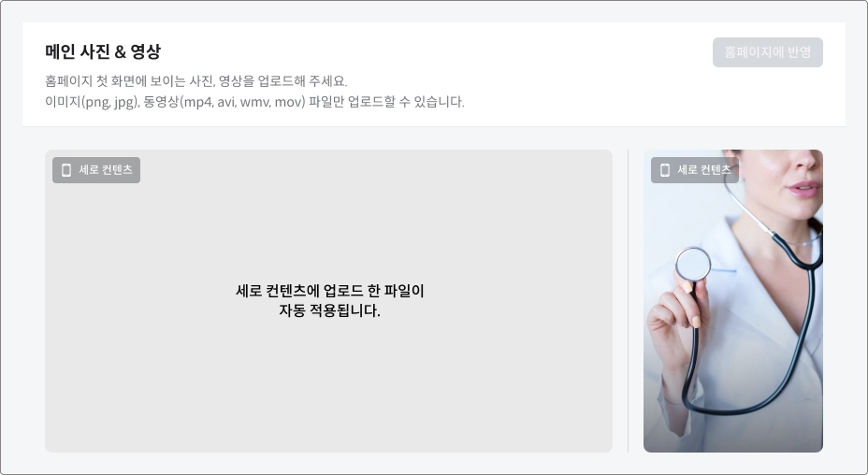Click the phone icon in left 세로 컨텐츠 badge
868x475 pixels.
(66, 170)
